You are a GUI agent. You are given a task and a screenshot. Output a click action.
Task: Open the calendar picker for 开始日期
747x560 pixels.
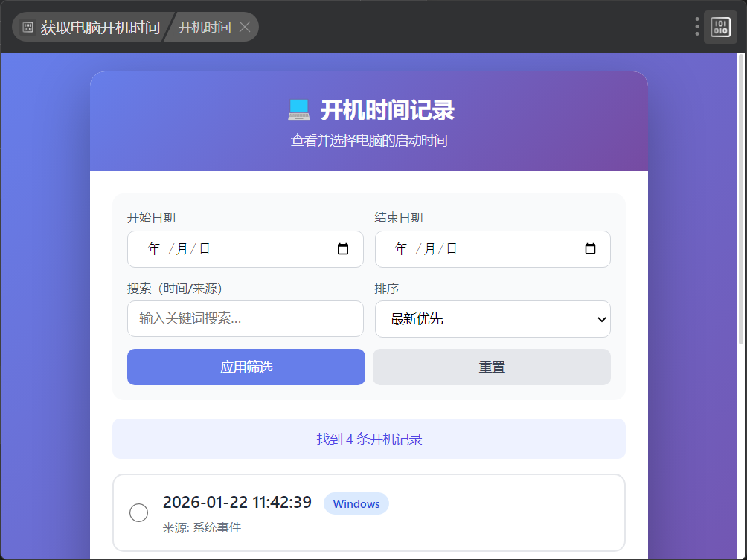click(x=343, y=249)
